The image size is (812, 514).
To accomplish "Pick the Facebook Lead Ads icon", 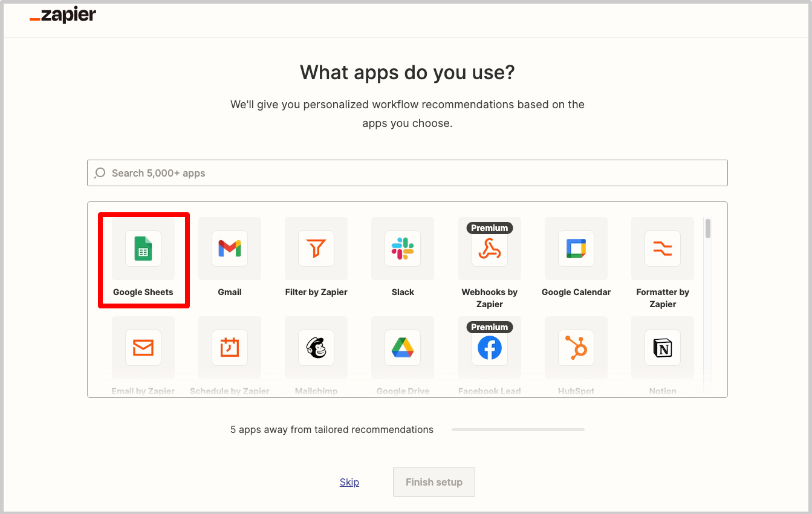I will [490, 348].
